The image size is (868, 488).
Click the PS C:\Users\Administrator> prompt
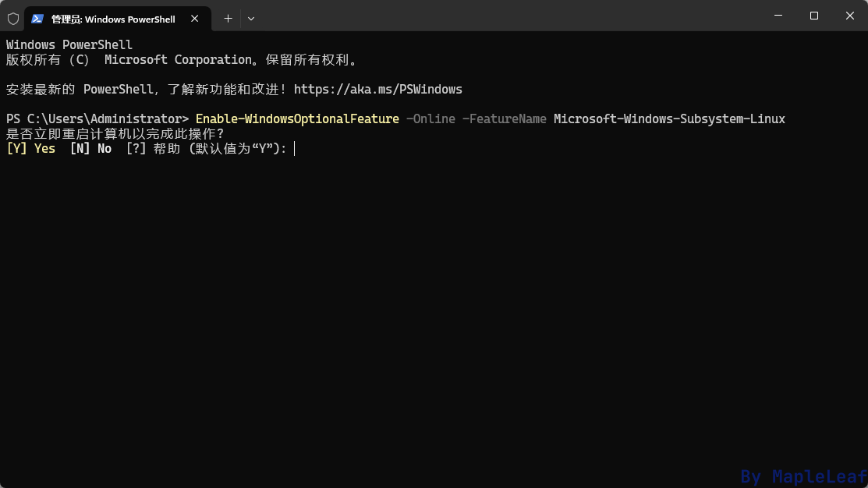[x=97, y=119]
